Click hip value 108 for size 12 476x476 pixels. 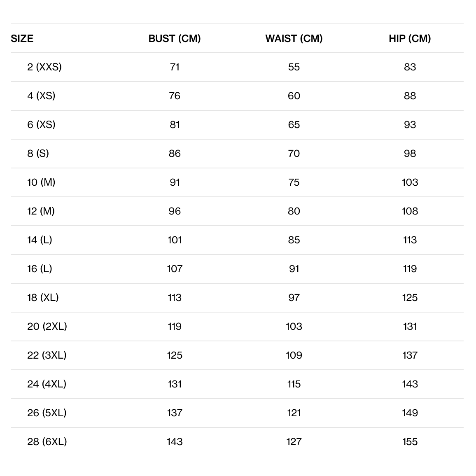410,211
